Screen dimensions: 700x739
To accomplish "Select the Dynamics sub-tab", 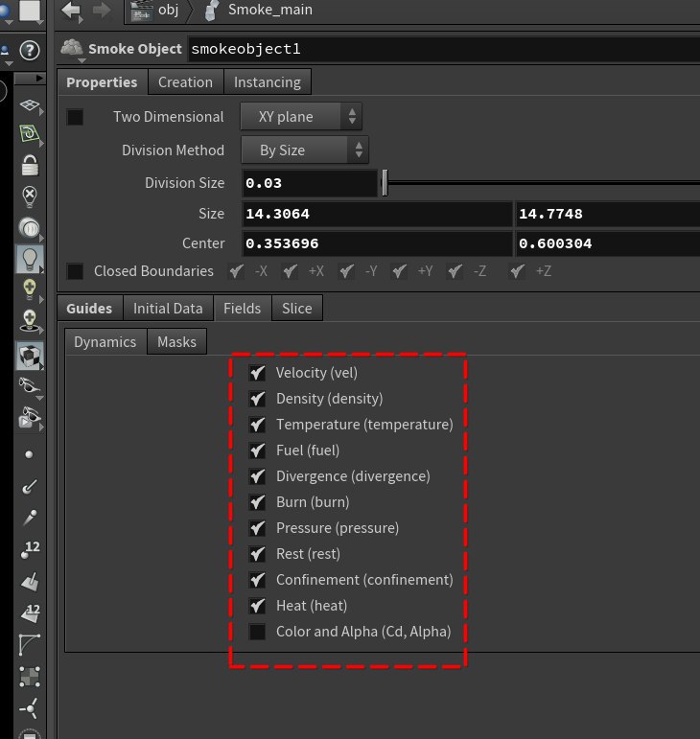I will click(x=105, y=342).
